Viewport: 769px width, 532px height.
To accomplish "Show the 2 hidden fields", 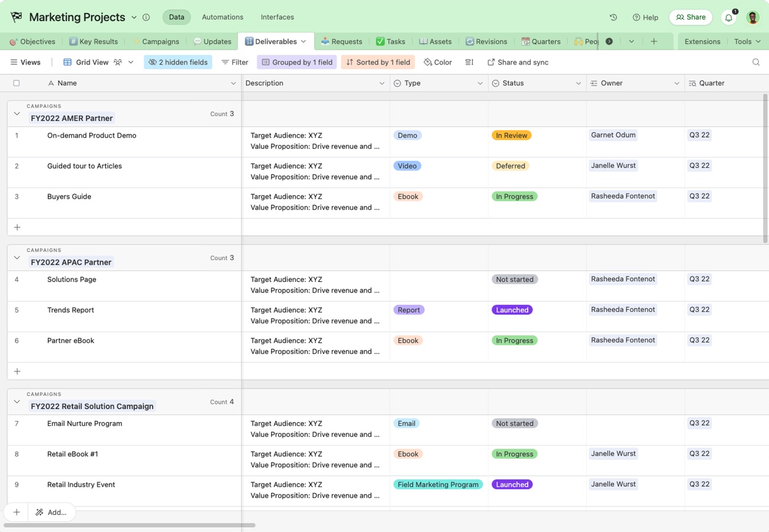I will [x=178, y=62].
